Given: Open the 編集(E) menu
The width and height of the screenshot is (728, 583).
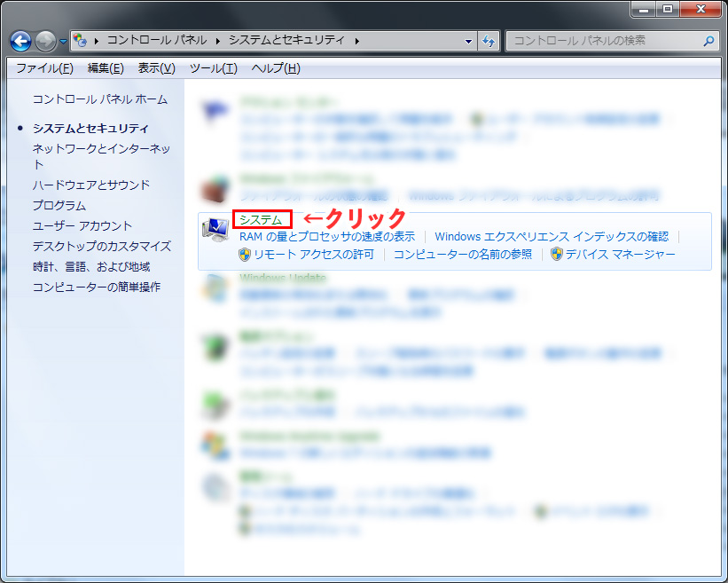Looking at the screenshot, I should click(106, 68).
